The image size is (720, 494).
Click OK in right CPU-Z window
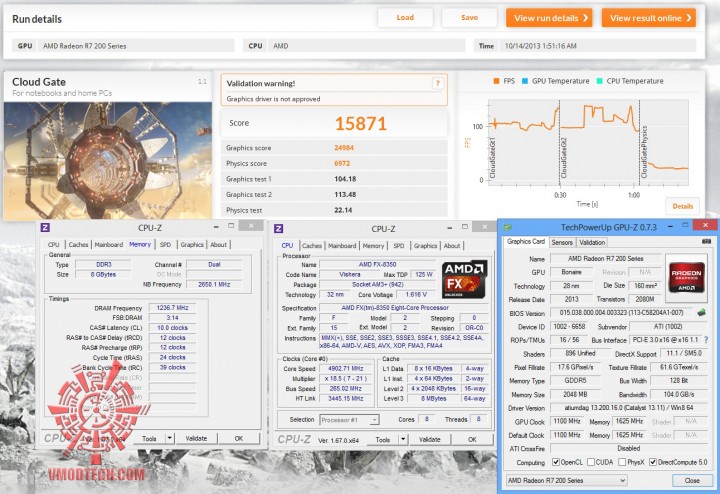[472, 439]
